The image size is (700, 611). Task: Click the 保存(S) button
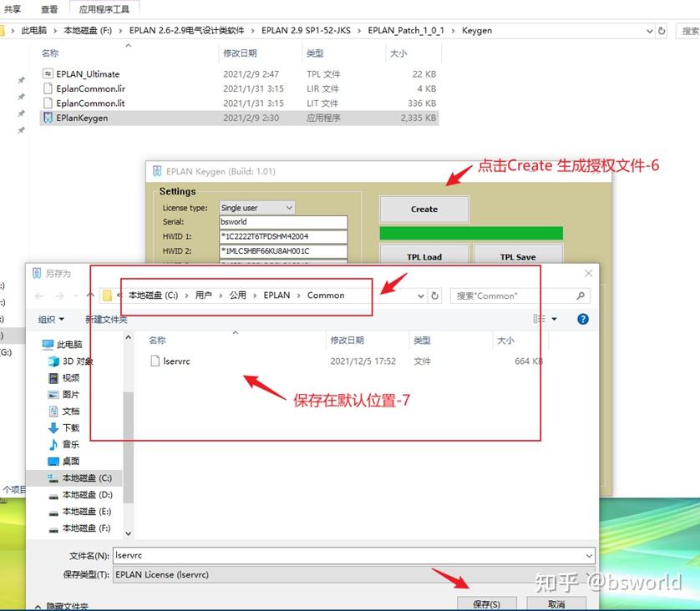click(x=487, y=603)
